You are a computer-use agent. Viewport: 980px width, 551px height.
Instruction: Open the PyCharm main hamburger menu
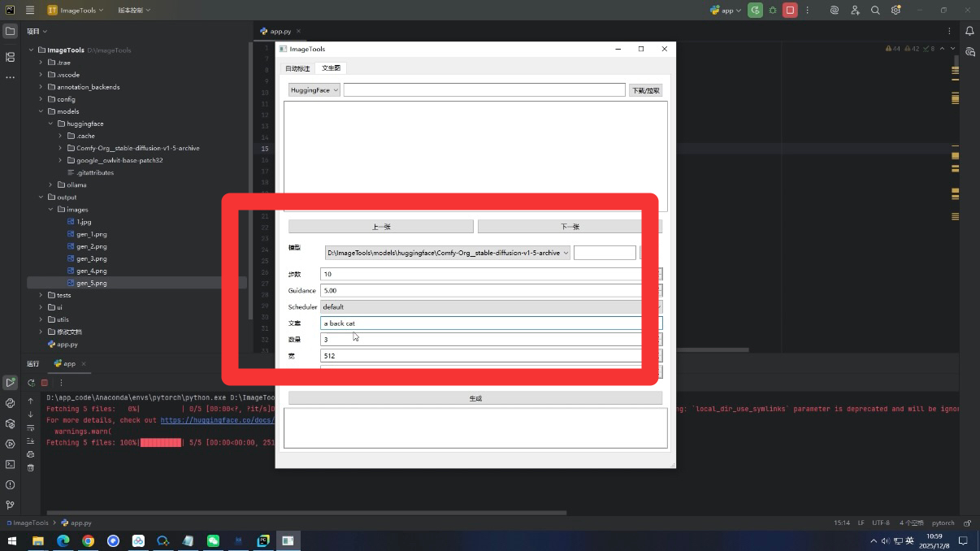click(x=30, y=11)
